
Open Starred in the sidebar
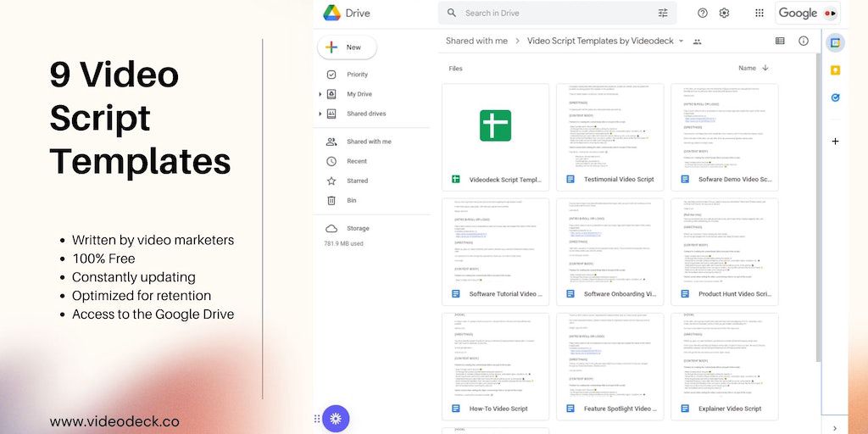click(357, 181)
